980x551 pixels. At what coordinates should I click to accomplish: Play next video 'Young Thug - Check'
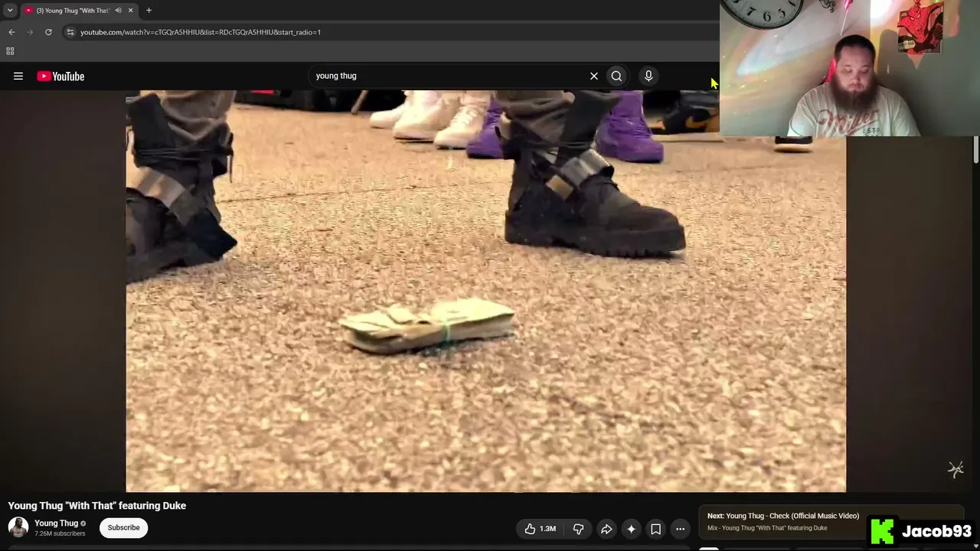(783, 516)
